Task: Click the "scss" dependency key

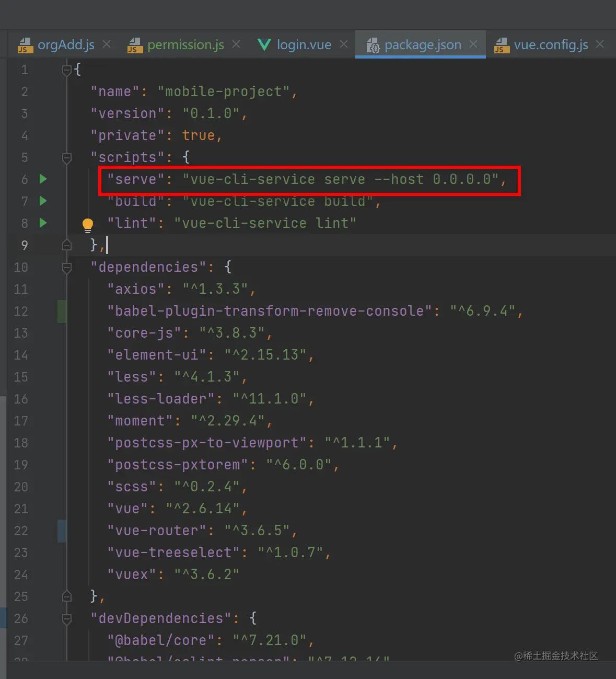Action: coord(132,487)
